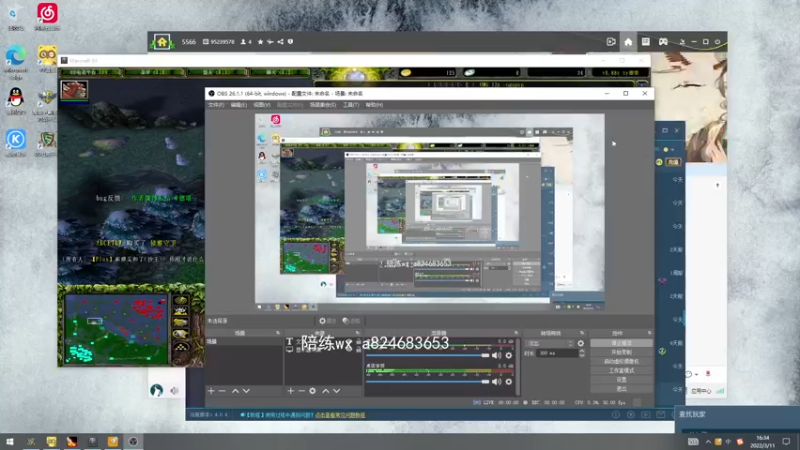The width and height of the screenshot is (800, 450).
Task: Move the scene down in OBS list
Action: pos(246,391)
